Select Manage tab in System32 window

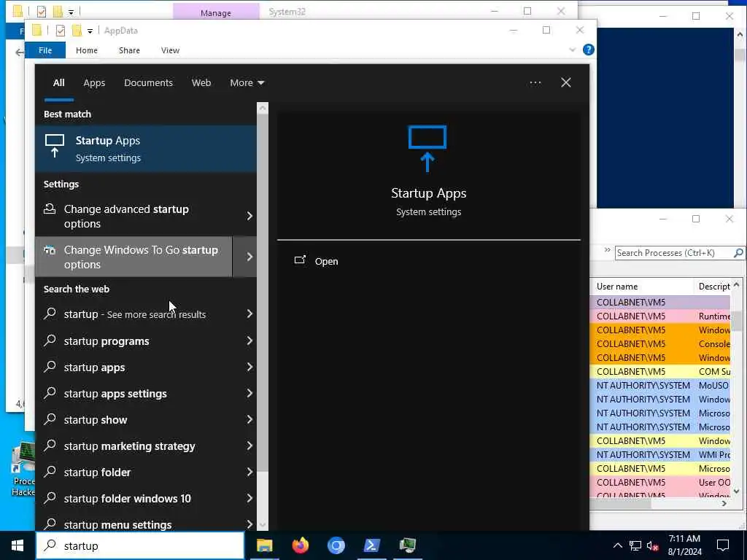(216, 12)
